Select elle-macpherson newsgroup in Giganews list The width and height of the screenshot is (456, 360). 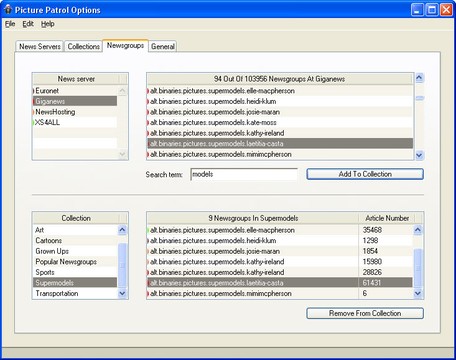coord(280,91)
